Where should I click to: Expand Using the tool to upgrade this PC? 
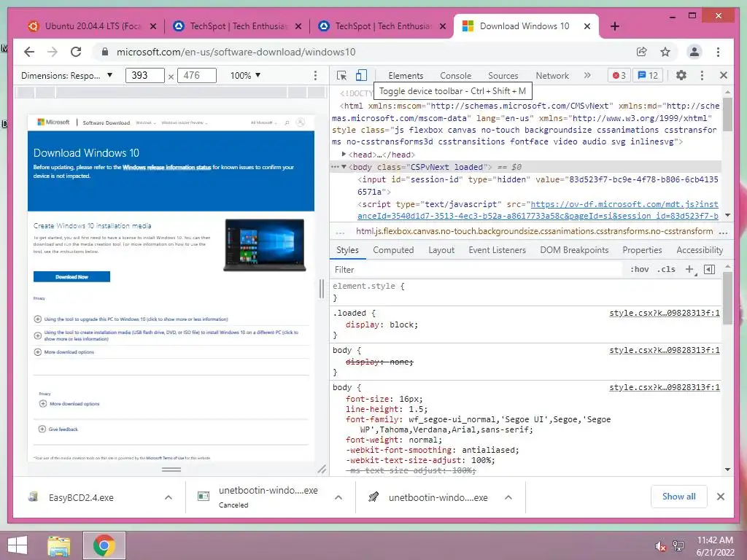point(38,319)
